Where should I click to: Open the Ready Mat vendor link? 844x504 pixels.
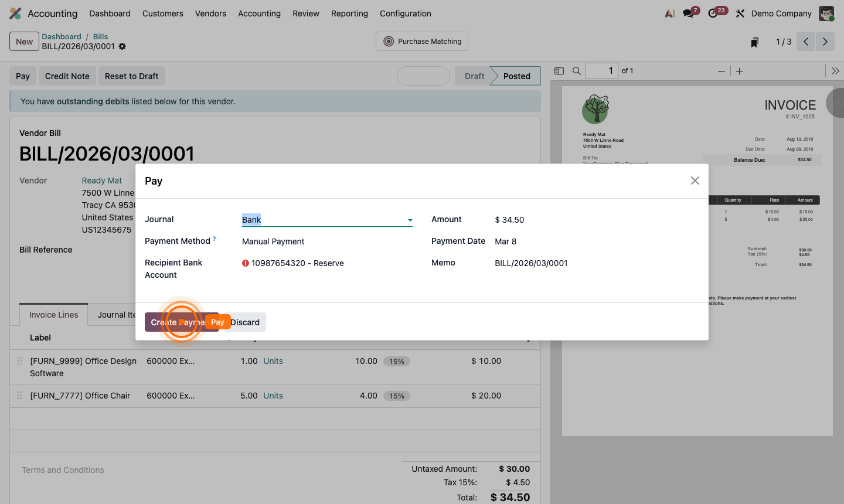pos(102,180)
